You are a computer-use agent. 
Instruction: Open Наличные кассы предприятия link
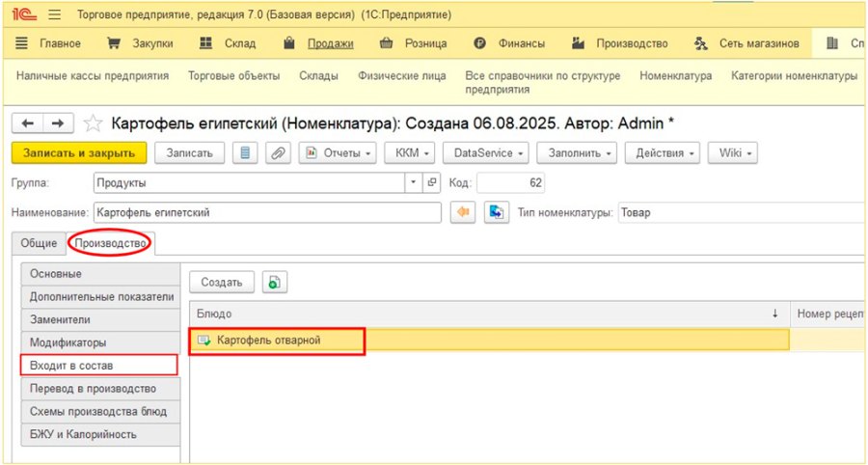[x=93, y=76]
